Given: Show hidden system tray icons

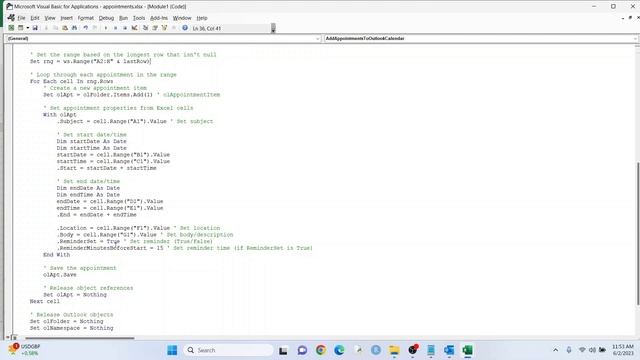Looking at the screenshot, I should pyautogui.click(x=556, y=350).
